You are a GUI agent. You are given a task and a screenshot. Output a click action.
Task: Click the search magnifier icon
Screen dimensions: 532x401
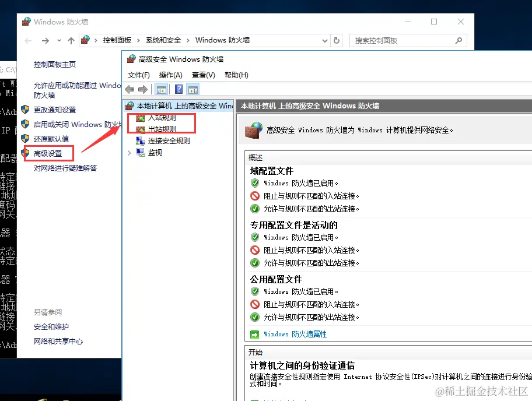point(459,41)
